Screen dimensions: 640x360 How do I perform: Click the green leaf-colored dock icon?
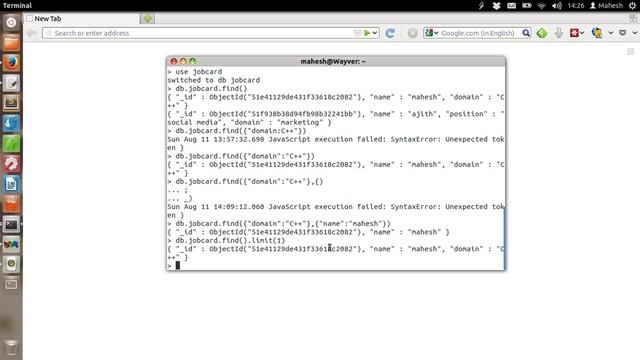point(11,143)
